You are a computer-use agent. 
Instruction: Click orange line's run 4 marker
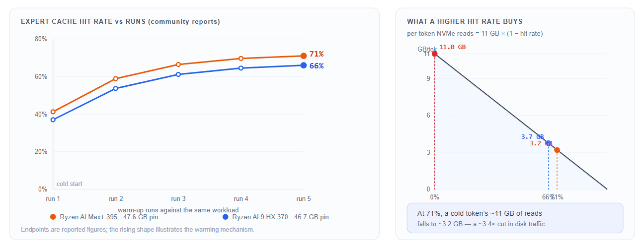(241, 59)
